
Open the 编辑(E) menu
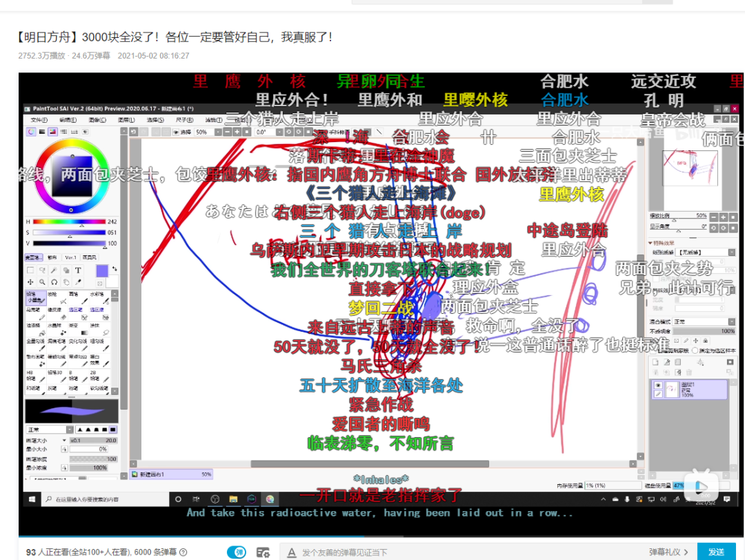pyautogui.click(x=68, y=120)
